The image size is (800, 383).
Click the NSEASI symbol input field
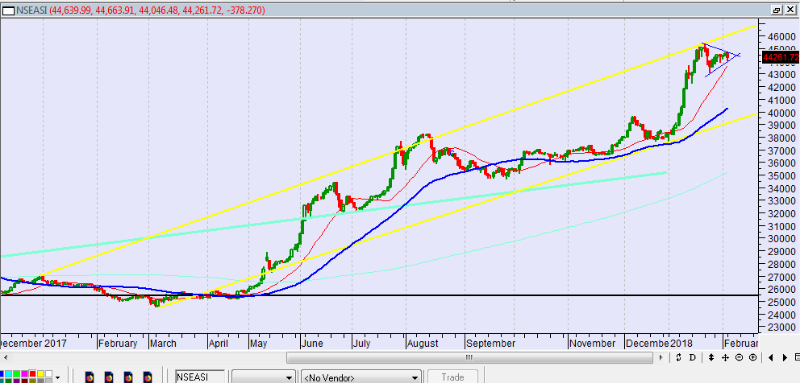(199, 377)
